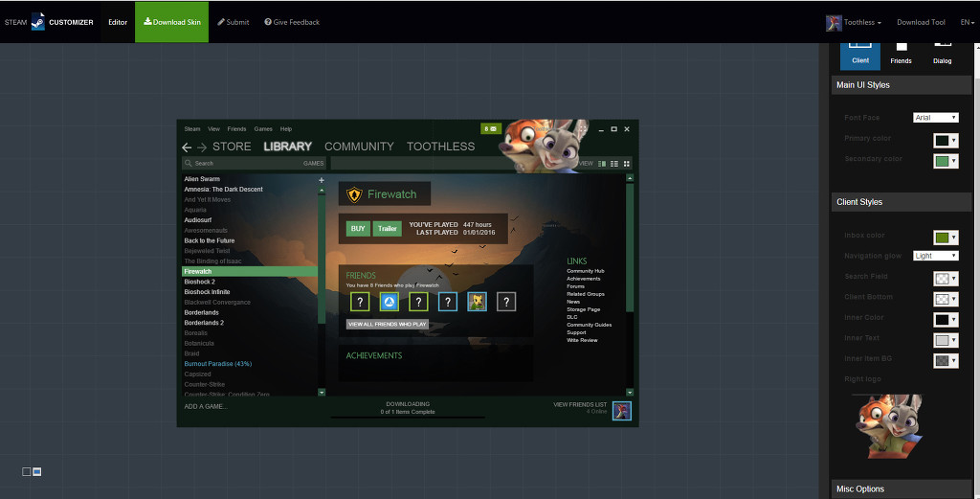Open the Community Hub link

click(586, 271)
